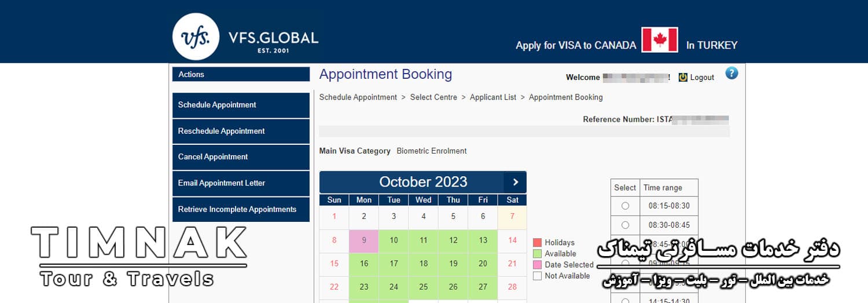
Task: Click the Logout link
Action: point(702,78)
